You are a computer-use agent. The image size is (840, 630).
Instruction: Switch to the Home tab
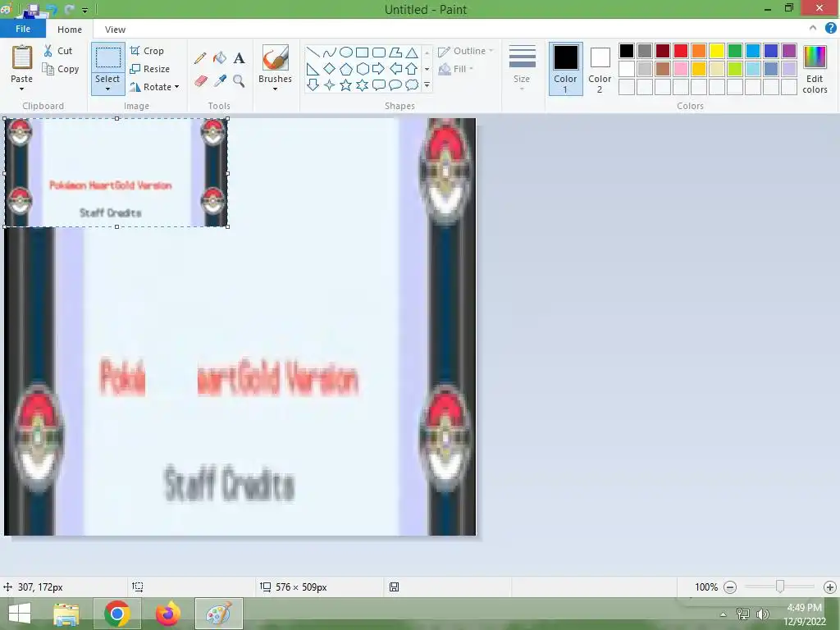[70, 30]
